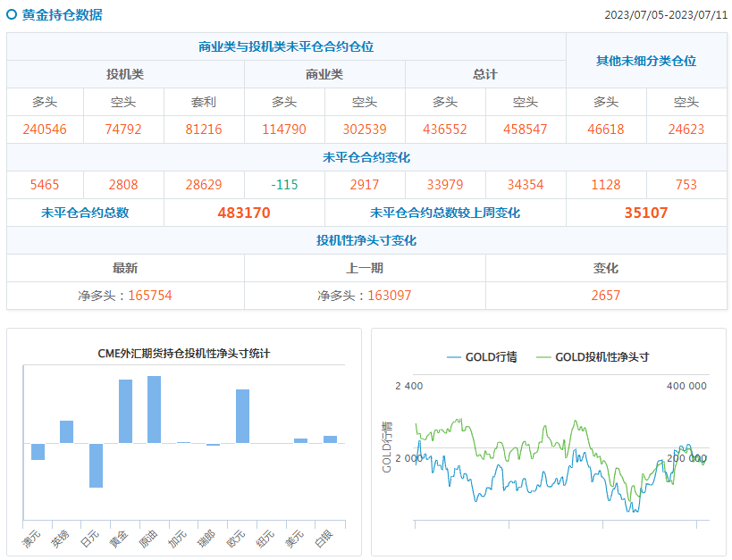The height and width of the screenshot is (560, 732).
Task: Select the 原油 bar in the bar chart
Action: [x=155, y=409]
